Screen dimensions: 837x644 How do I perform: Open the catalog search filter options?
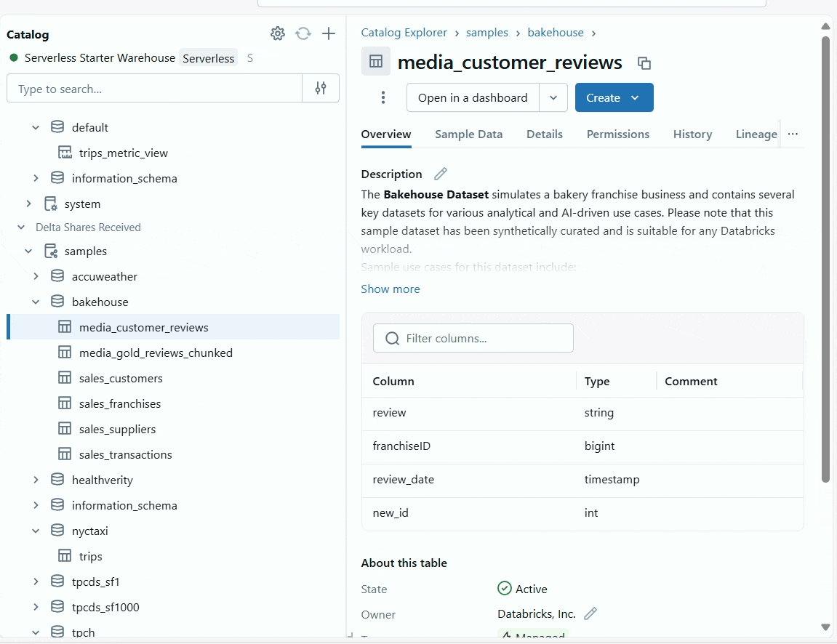point(321,89)
